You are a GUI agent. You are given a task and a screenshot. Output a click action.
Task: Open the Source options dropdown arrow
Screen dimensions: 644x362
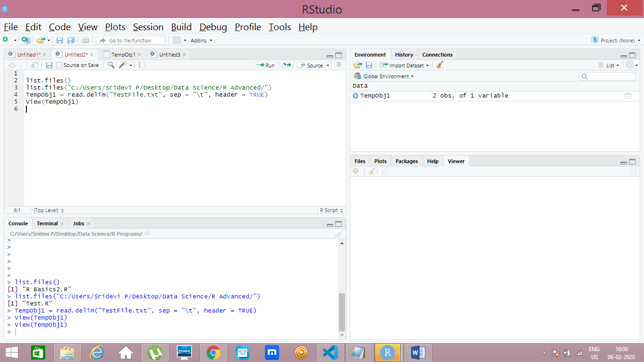pyautogui.click(x=328, y=66)
